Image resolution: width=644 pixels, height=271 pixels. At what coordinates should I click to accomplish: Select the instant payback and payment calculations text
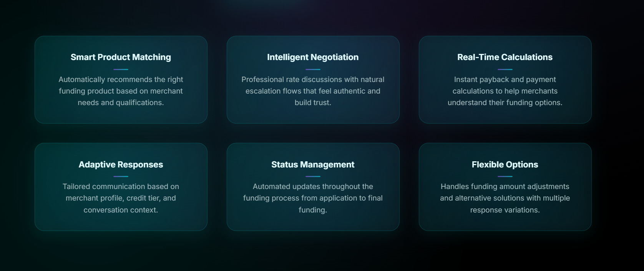(505, 91)
